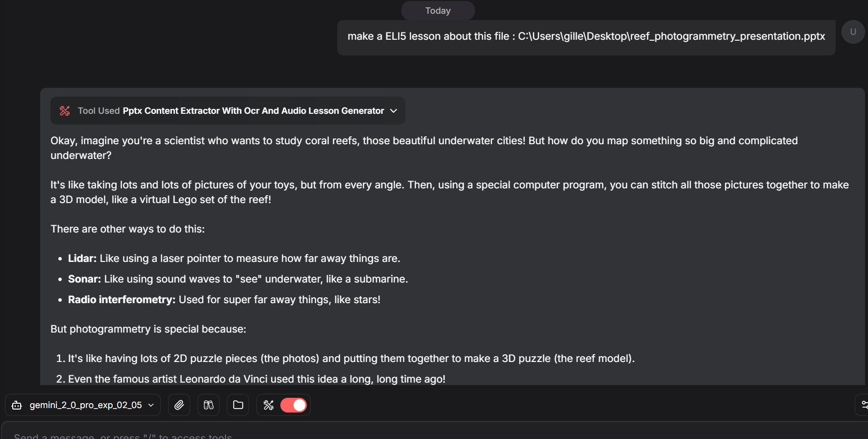This screenshot has width=868, height=439.
Task: Click the Today date pill
Action: 437,10
